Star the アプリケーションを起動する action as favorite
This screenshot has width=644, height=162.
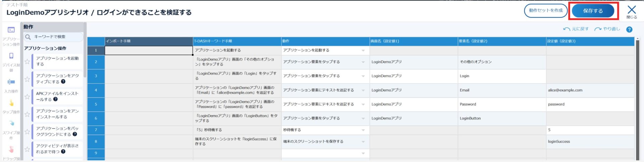point(27,62)
